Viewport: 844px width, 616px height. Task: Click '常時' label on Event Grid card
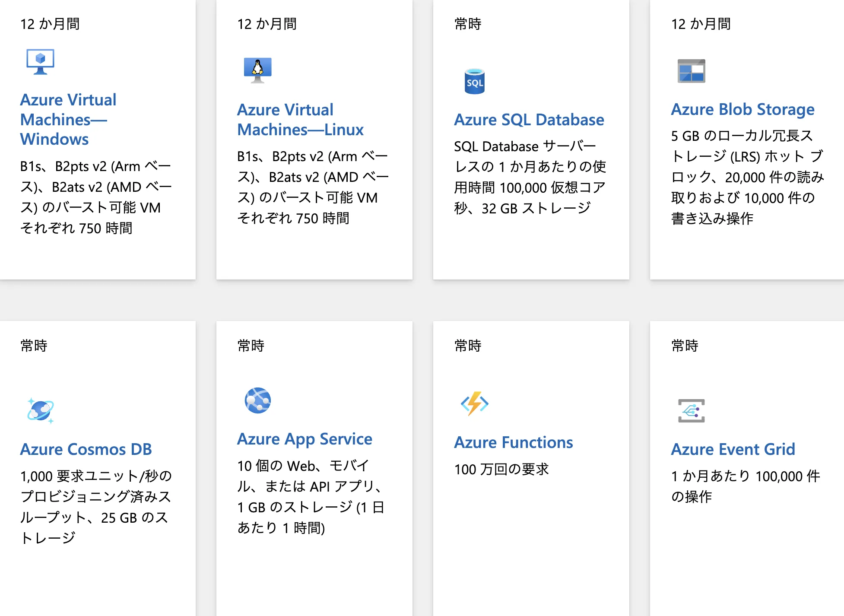(685, 346)
